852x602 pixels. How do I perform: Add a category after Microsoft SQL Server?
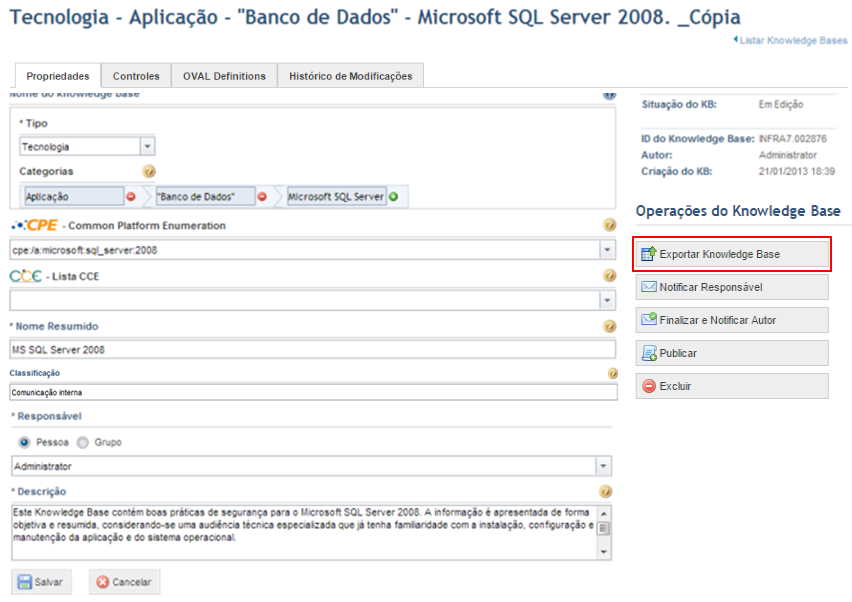[393, 197]
